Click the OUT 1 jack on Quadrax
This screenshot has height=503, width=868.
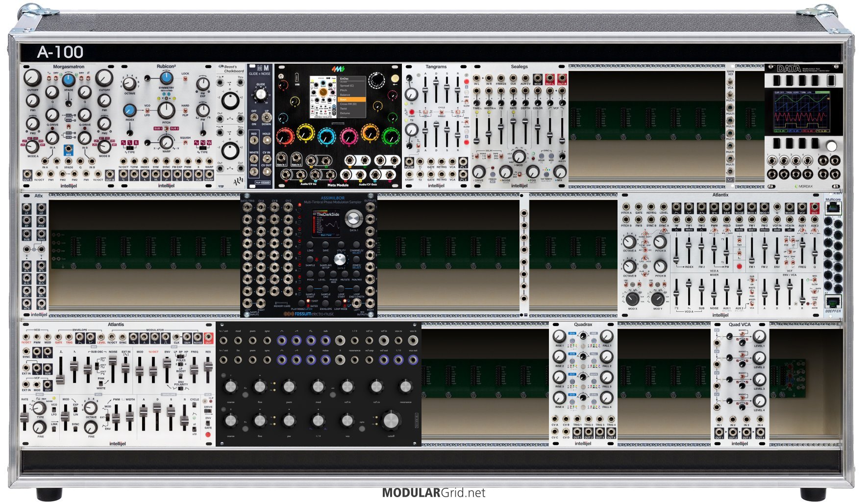pos(577,432)
